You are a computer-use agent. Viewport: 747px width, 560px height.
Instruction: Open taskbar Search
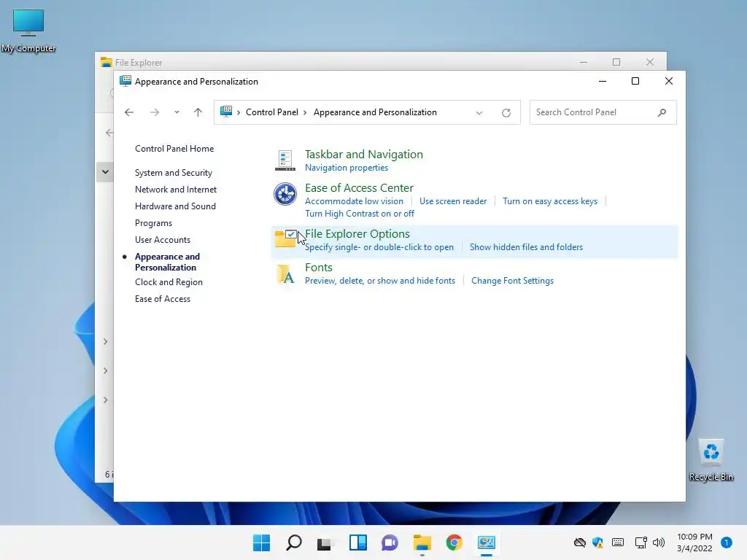point(294,542)
